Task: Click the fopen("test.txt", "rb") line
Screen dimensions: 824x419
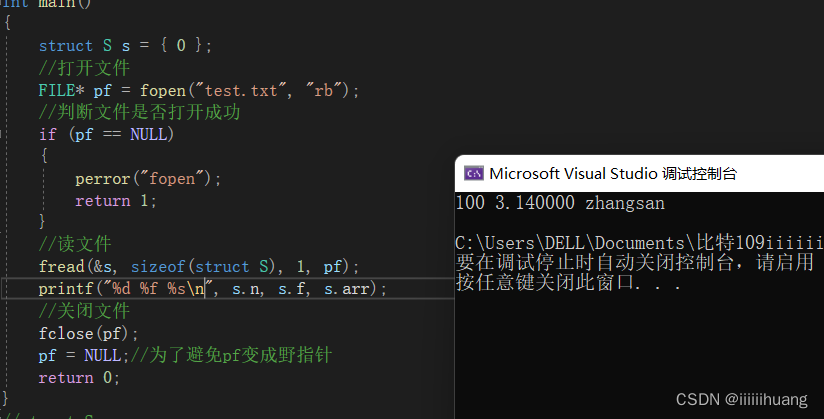Action: coord(199,90)
